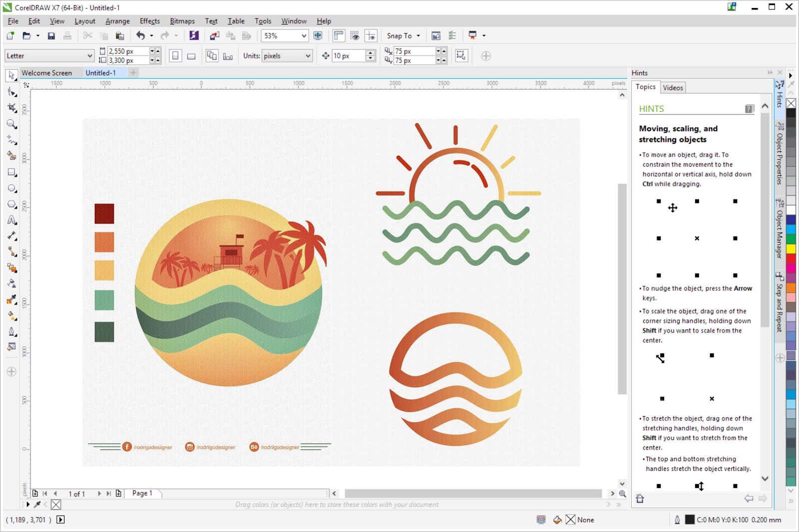Activate the Zoom tool

click(11, 124)
